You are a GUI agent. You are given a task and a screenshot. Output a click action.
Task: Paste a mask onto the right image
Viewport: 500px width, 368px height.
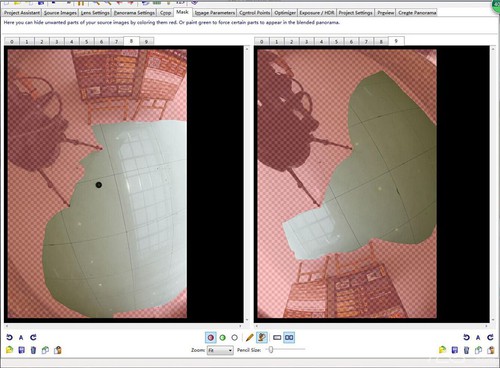[x=490, y=350]
